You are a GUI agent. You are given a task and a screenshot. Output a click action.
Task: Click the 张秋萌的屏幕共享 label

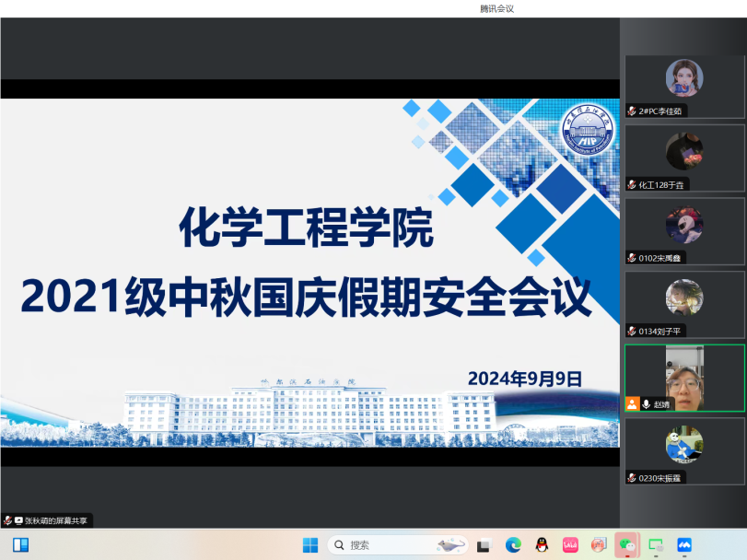point(53,520)
